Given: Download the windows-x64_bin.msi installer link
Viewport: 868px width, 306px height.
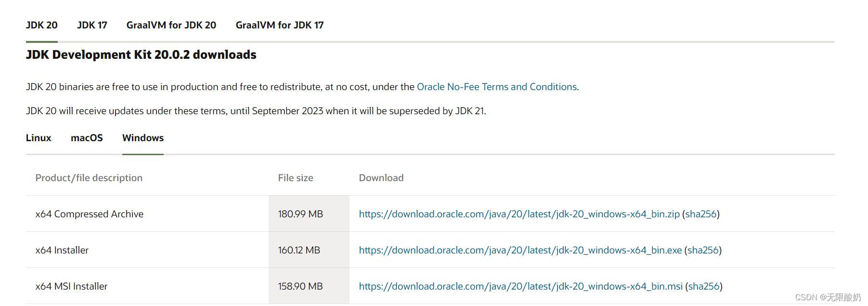Looking at the screenshot, I should click(520, 286).
